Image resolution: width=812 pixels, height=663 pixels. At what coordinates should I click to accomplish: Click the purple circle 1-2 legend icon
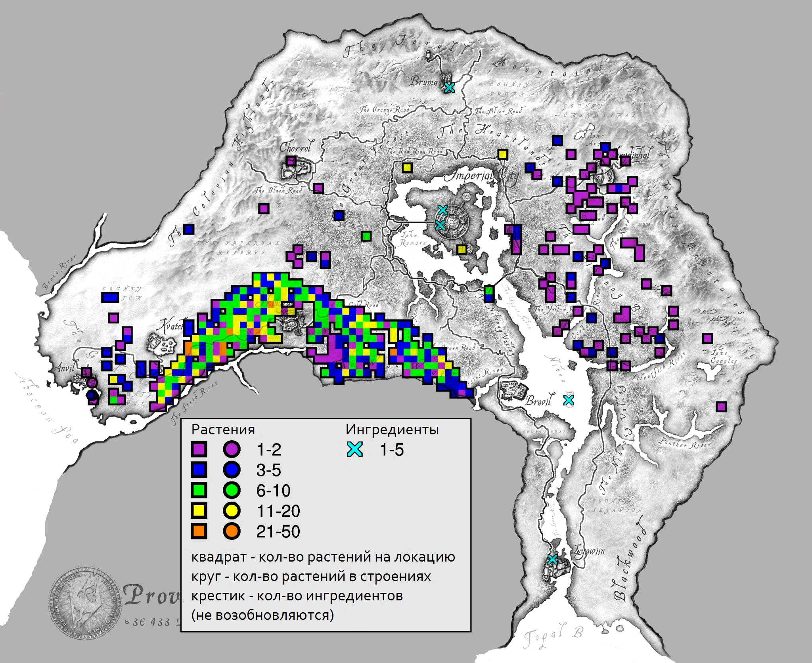[232, 449]
